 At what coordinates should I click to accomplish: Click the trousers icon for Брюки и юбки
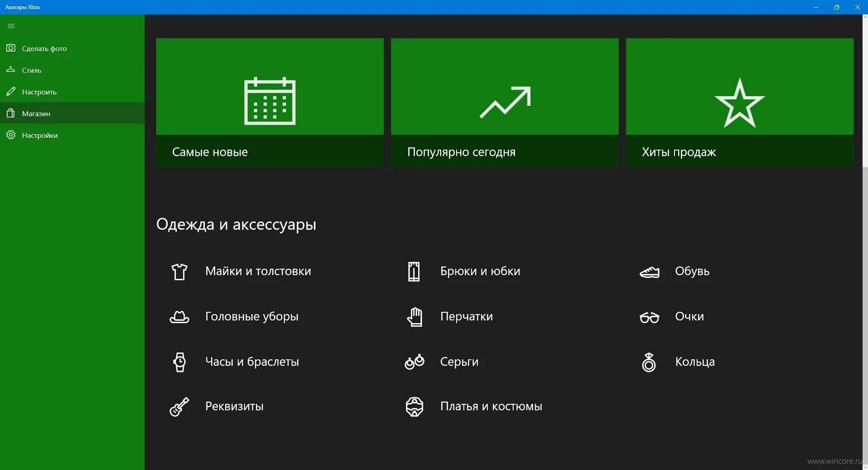tap(414, 271)
